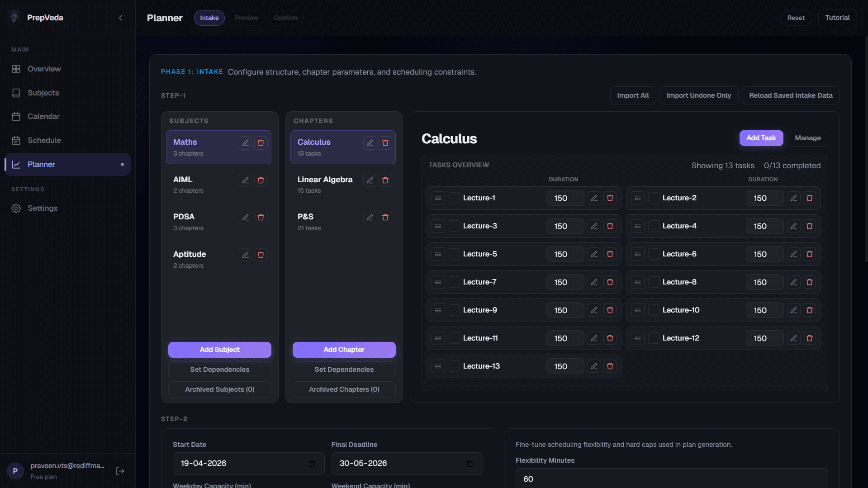Viewport: 868px width, 488px height.
Task: Check the Lecture-2 task checkbox
Action: [654, 198]
